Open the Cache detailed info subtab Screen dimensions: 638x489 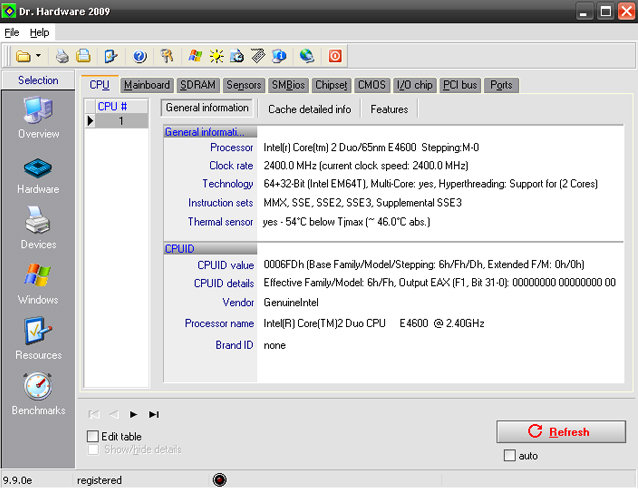[310, 109]
